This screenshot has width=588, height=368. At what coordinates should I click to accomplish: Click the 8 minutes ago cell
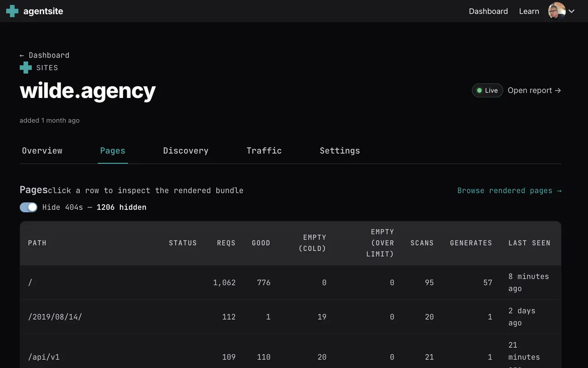pyautogui.click(x=529, y=282)
